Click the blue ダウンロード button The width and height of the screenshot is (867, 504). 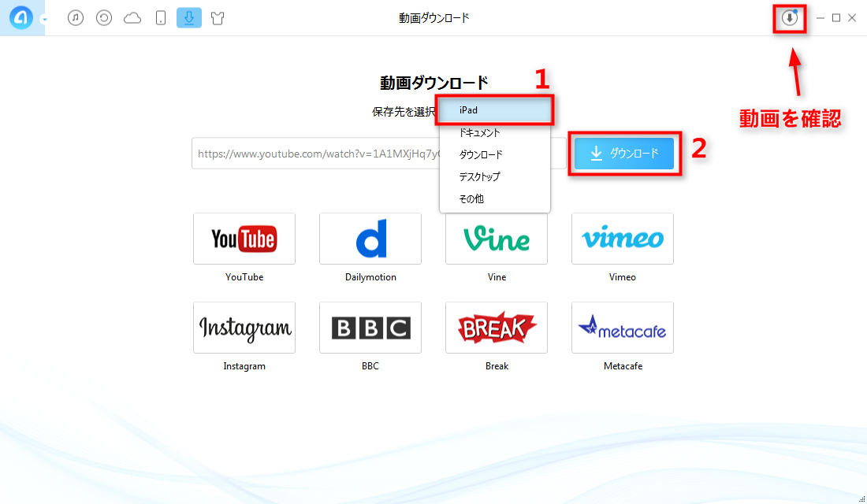pyautogui.click(x=624, y=154)
